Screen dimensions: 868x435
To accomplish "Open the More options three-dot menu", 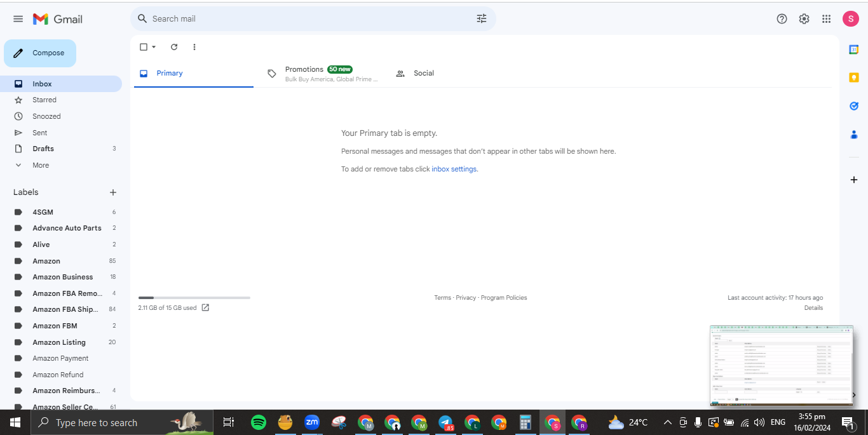I will pyautogui.click(x=194, y=47).
